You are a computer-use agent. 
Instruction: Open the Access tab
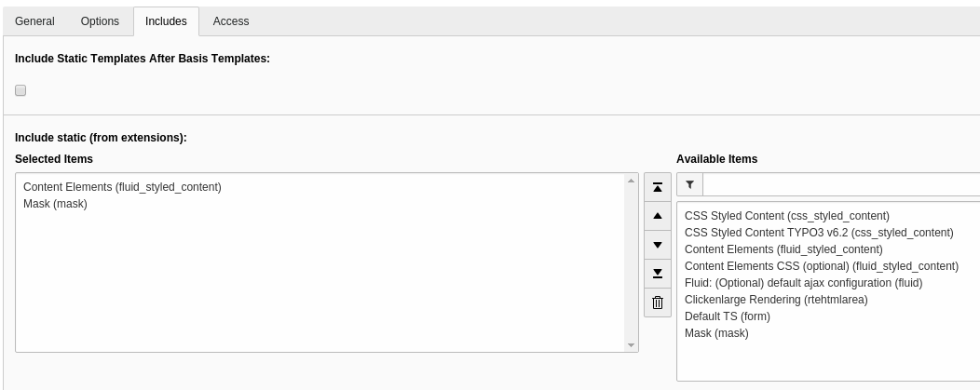231,21
